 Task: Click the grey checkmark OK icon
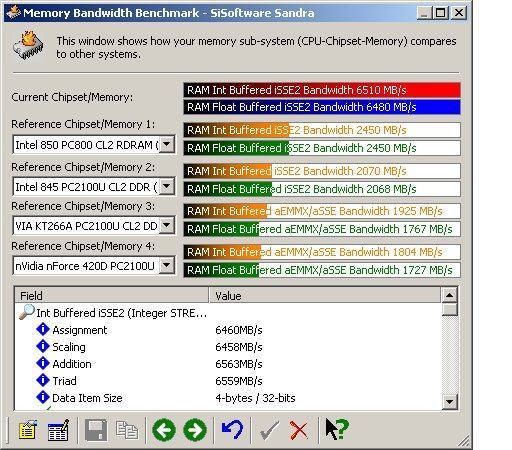click(x=269, y=430)
